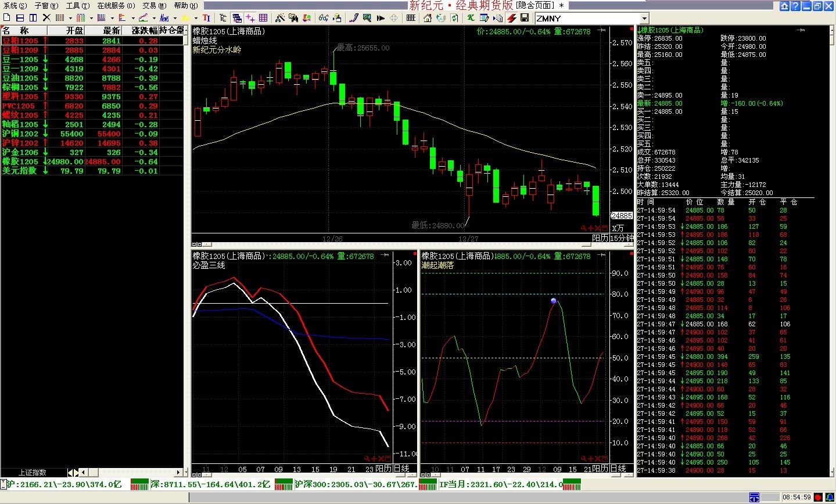Click 阳历 label on 潮起潮落 chart
The width and height of the screenshot is (836, 504).
click(x=601, y=468)
